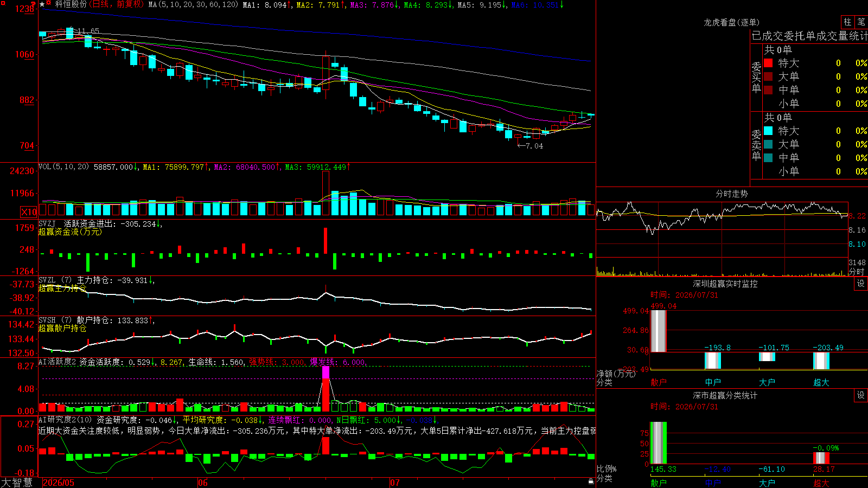This screenshot has width=868, height=488.
Task: Click the 大智慧 logo label
Action: tap(17, 483)
